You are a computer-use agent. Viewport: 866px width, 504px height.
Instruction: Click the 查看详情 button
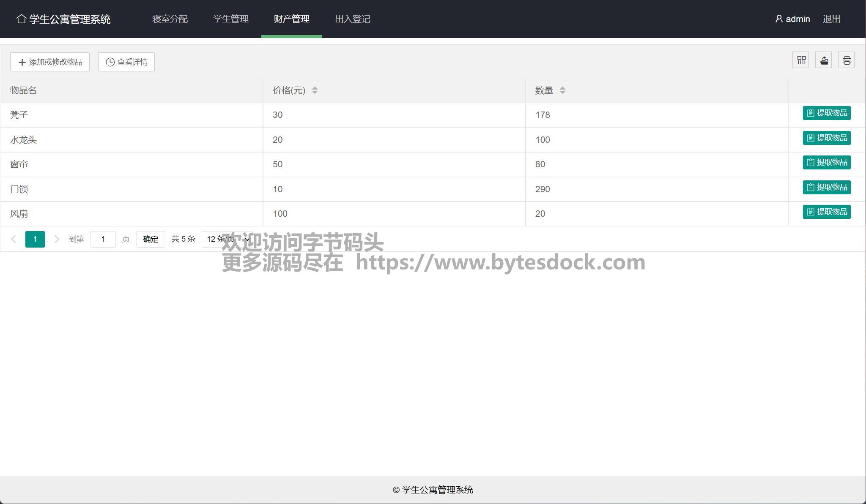click(x=126, y=62)
